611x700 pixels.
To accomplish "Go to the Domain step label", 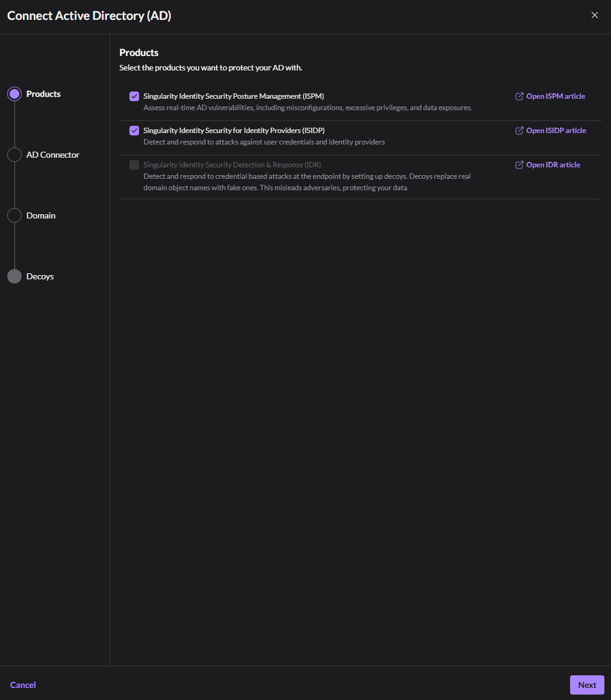I will click(41, 215).
